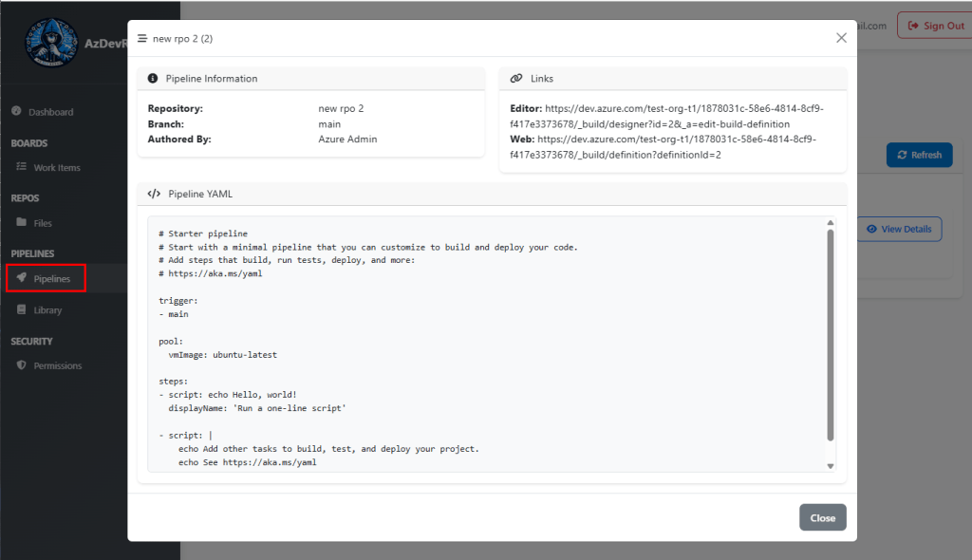Click '# https://aka.ms/yaml' comment line

(210, 273)
